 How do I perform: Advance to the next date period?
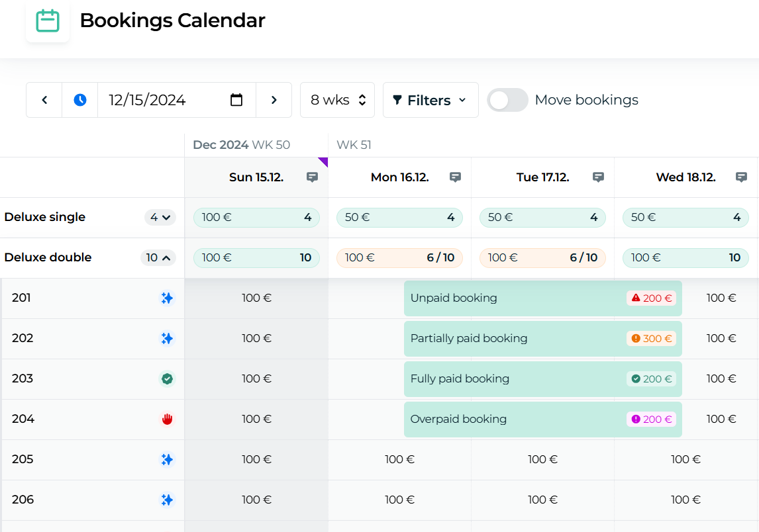(x=274, y=100)
